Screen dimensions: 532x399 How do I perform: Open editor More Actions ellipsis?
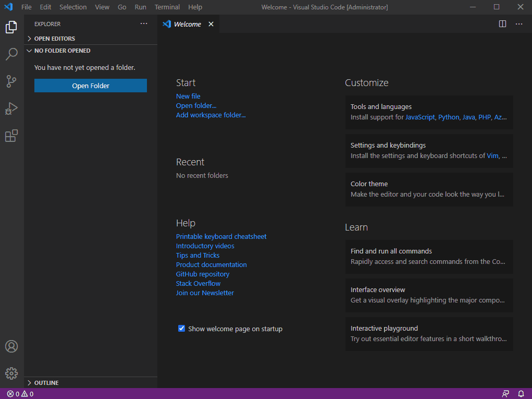click(519, 24)
